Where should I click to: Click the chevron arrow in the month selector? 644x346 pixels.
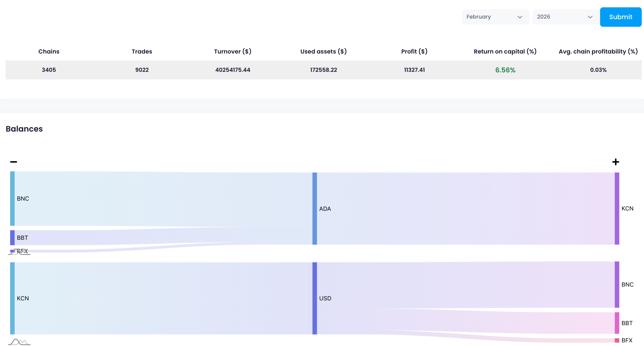tap(520, 17)
